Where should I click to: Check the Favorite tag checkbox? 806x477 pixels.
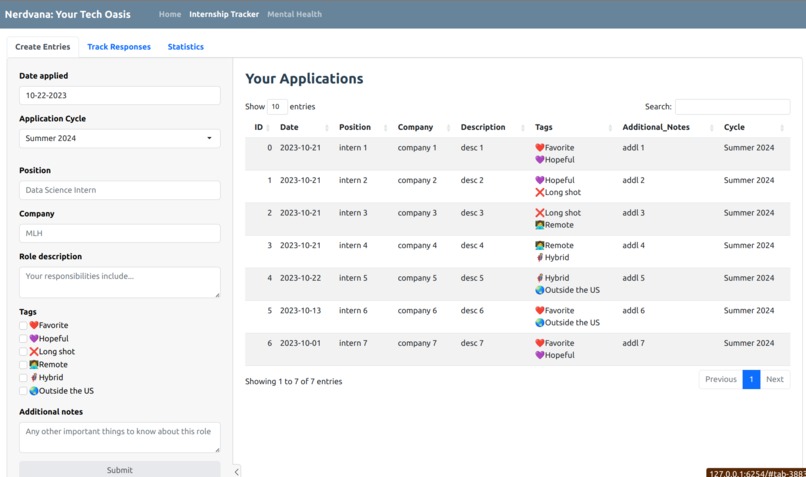point(23,325)
